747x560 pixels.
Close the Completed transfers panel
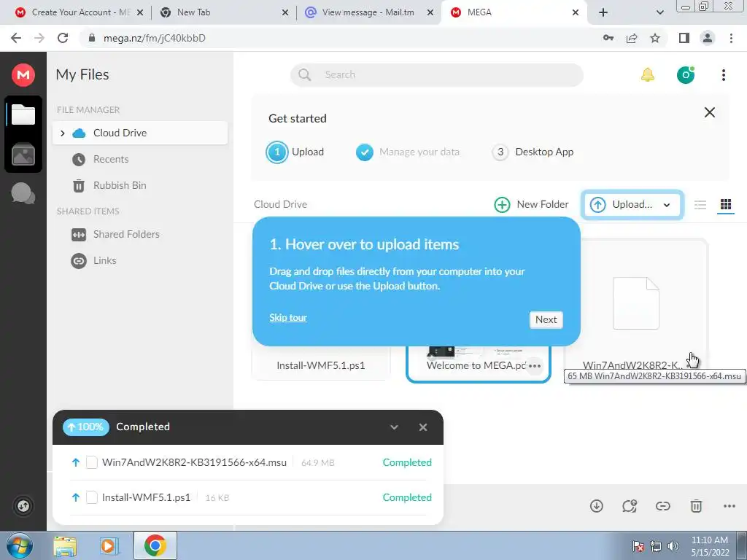click(x=423, y=427)
